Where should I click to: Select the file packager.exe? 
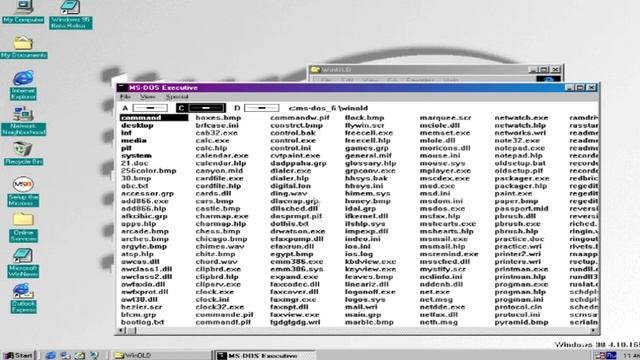pyautogui.click(x=522, y=178)
